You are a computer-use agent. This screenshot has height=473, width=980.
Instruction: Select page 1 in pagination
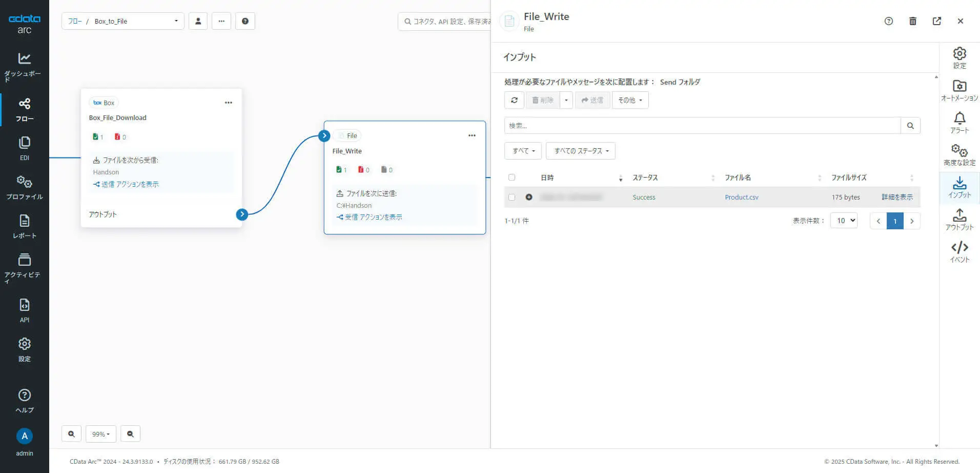click(x=895, y=221)
